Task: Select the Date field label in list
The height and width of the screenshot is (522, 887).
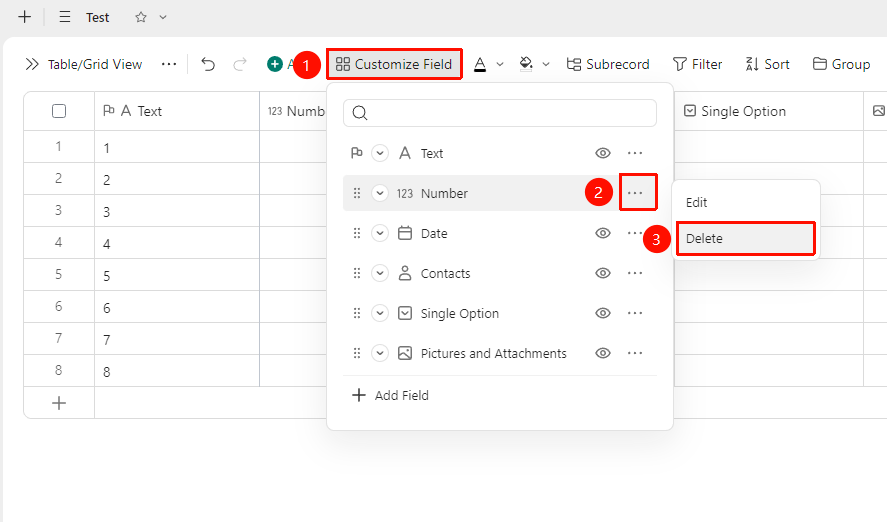Action: pyautogui.click(x=434, y=234)
